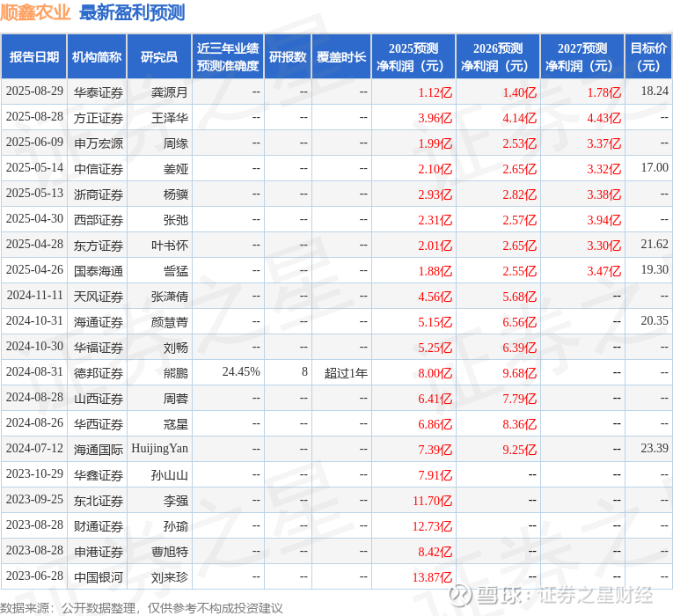Select the 中国银河 institution cell

(99, 577)
